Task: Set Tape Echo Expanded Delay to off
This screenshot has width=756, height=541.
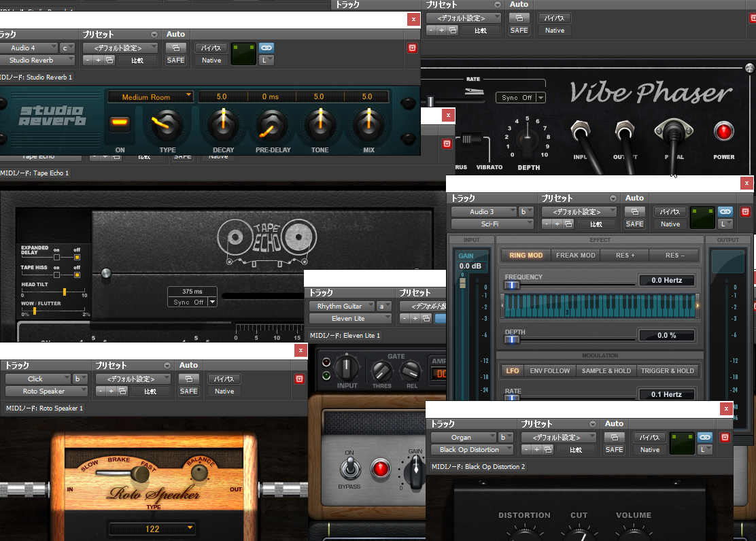Action: coord(77,257)
